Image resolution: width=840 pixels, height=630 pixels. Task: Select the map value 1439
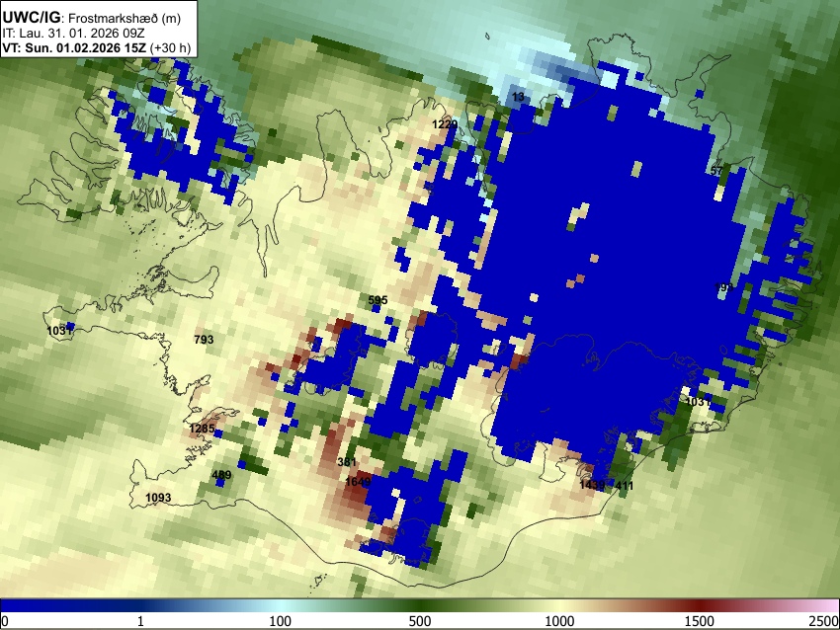[592, 485]
